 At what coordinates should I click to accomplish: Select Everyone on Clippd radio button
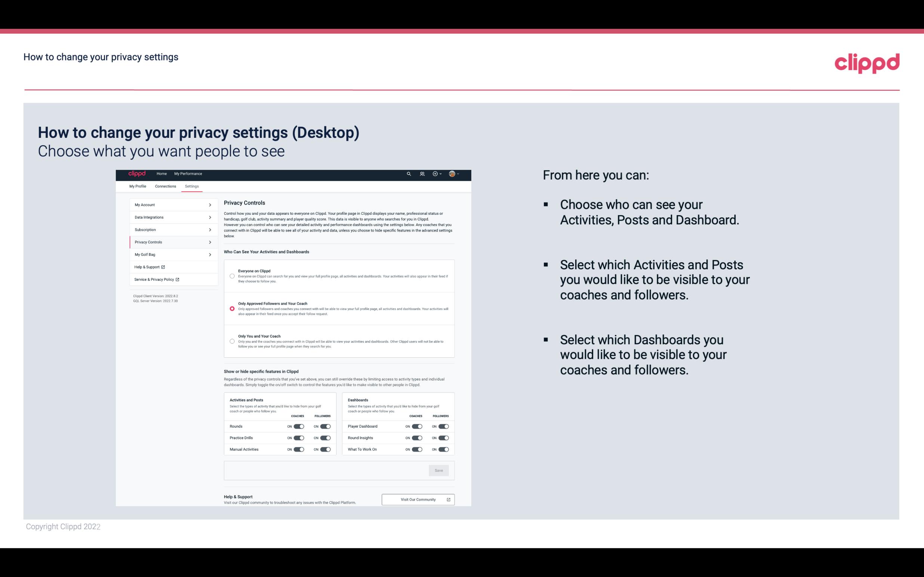[x=231, y=276]
